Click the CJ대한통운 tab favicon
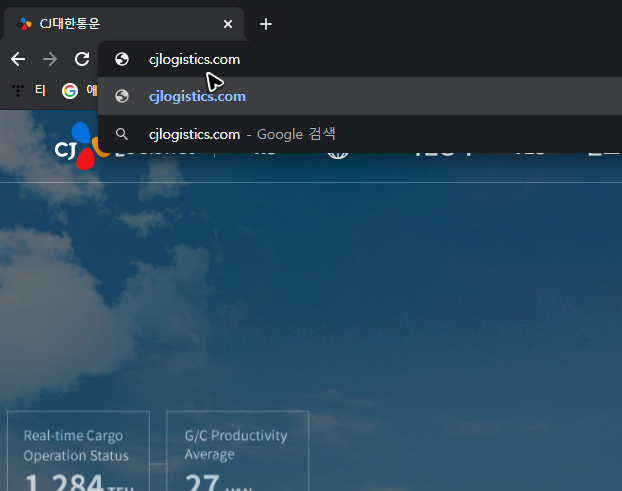 pos(24,24)
